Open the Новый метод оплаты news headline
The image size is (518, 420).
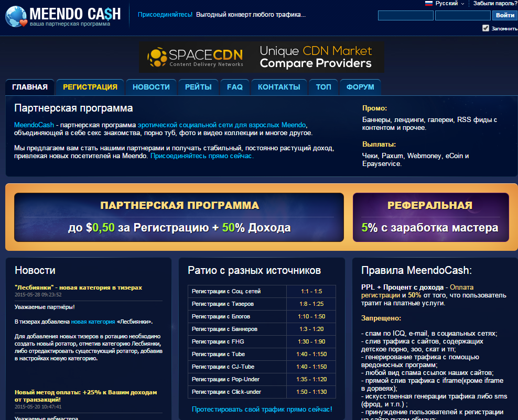(85, 396)
